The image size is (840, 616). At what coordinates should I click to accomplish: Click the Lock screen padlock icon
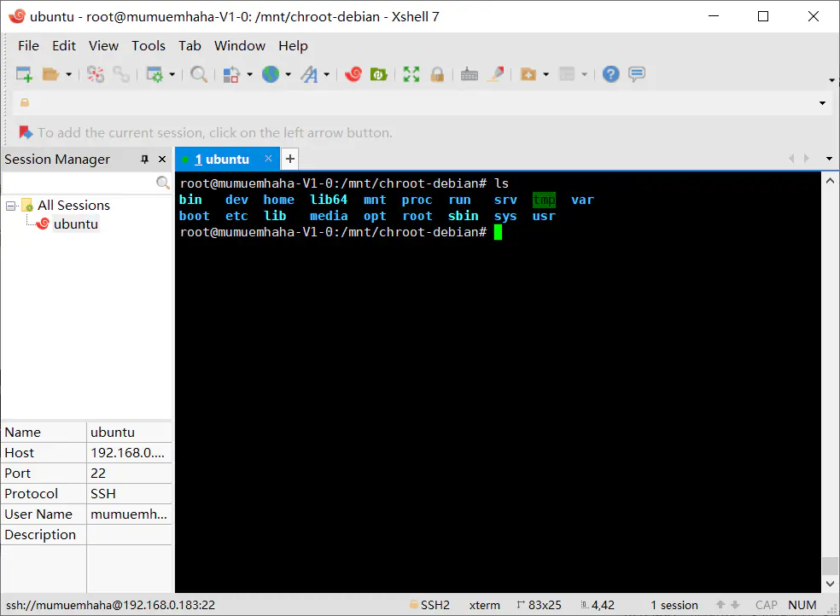437,74
